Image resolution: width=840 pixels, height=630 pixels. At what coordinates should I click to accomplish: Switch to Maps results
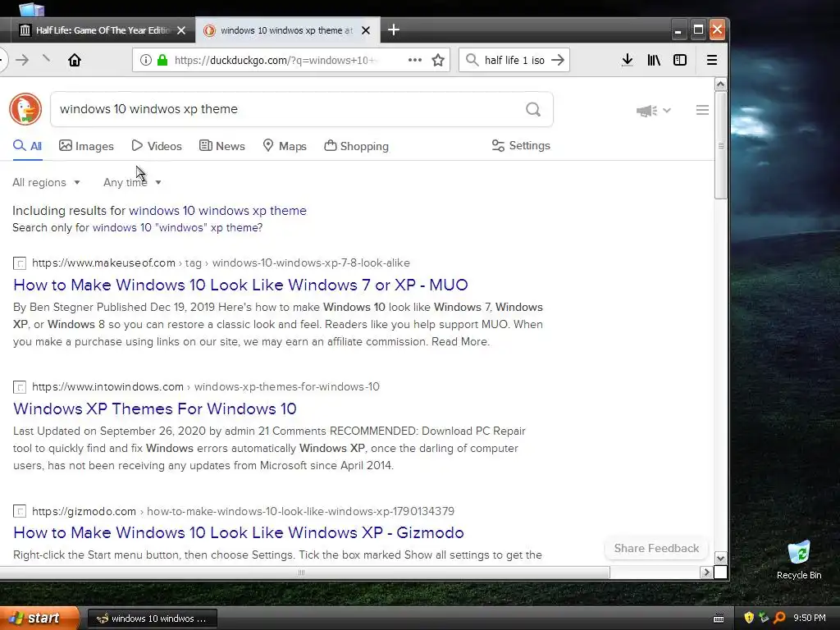coord(285,146)
